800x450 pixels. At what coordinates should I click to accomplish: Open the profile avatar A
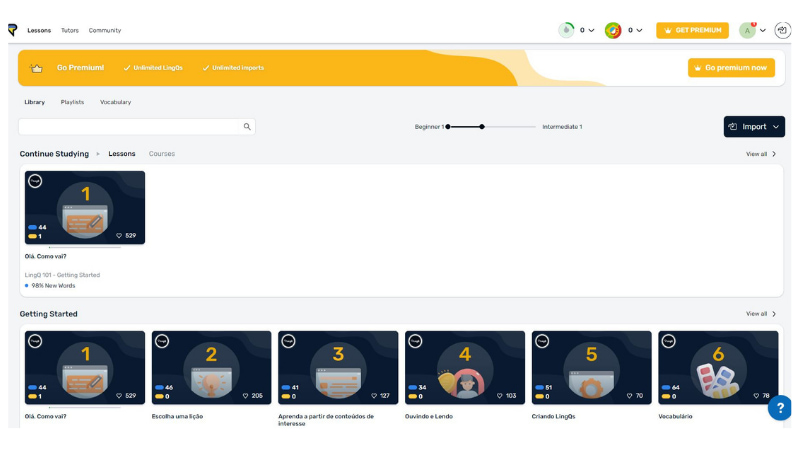coord(747,31)
